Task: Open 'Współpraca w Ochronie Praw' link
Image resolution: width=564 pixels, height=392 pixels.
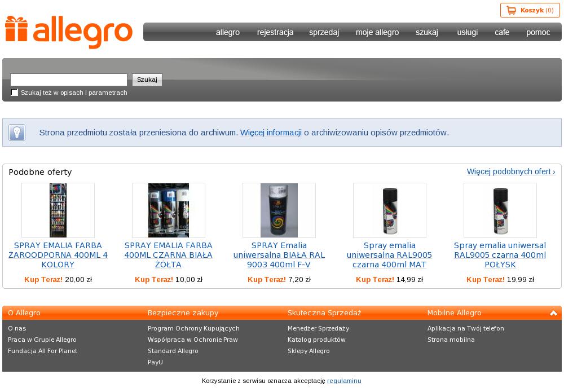Action: pos(193,340)
